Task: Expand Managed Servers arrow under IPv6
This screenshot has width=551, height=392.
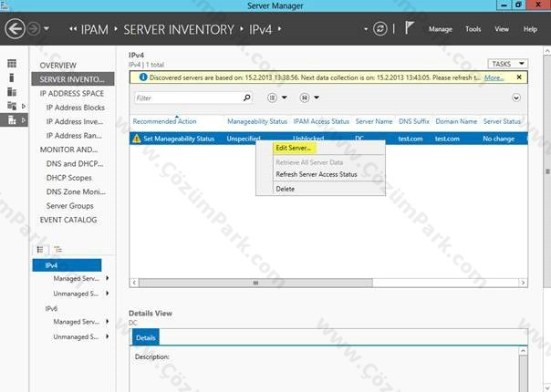Action: click(x=107, y=322)
